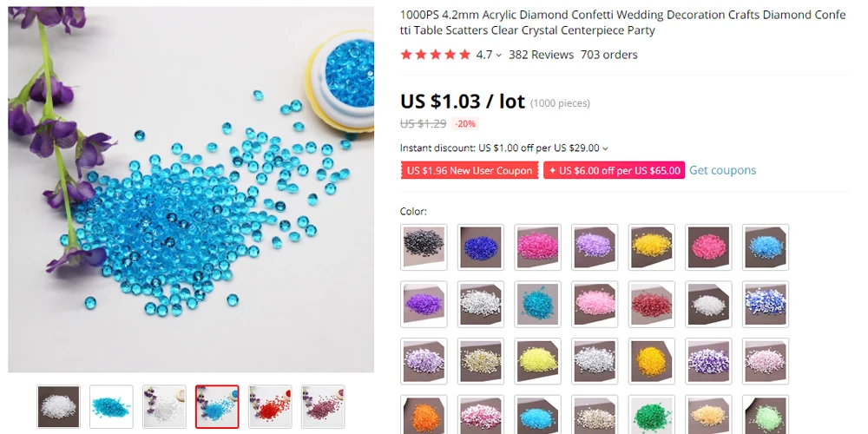Select the black confetti color swatch
The height and width of the screenshot is (434, 868).
(424, 247)
